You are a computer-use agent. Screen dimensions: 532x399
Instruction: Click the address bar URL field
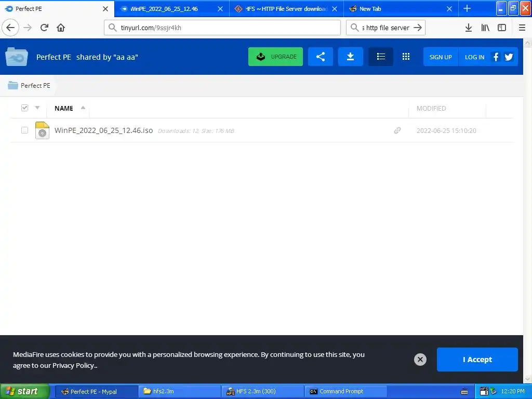222,28
